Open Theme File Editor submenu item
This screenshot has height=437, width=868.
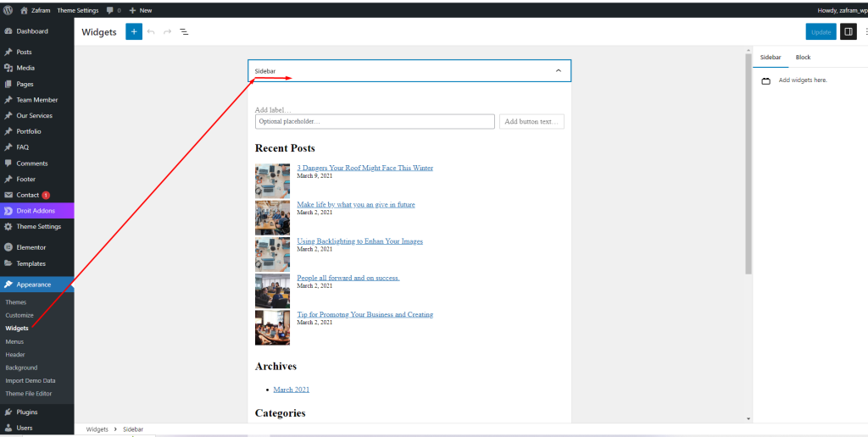[x=29, y=394]
